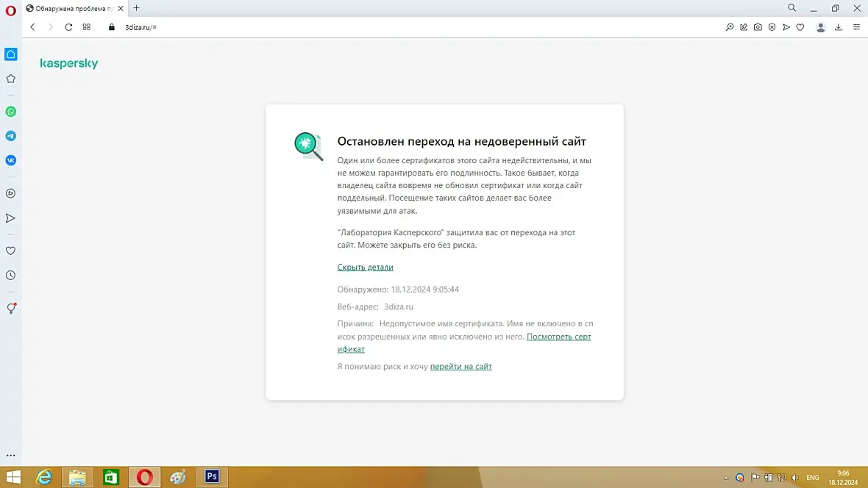
Task: Open the sidebar Player icon
Action: [x=10, y=193]
